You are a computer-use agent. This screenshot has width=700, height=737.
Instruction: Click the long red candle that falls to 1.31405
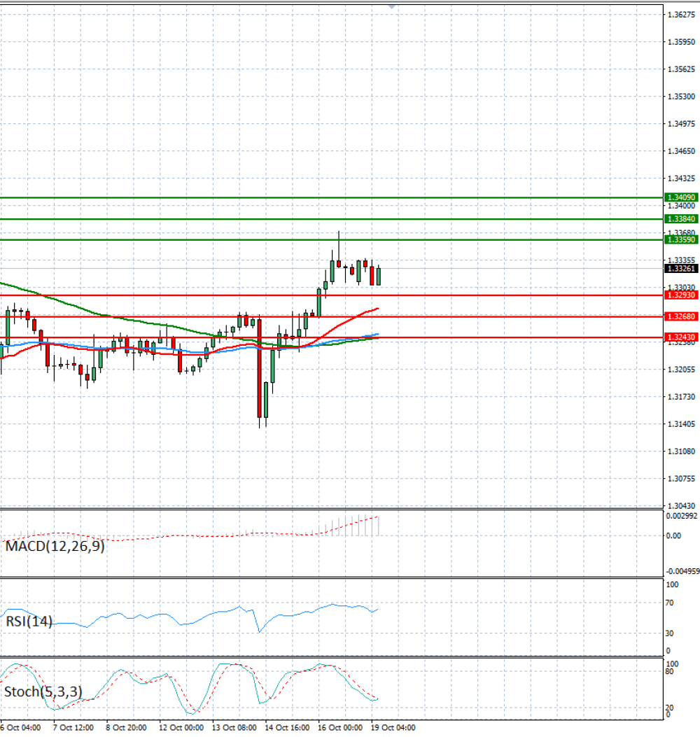pos(259,368)
